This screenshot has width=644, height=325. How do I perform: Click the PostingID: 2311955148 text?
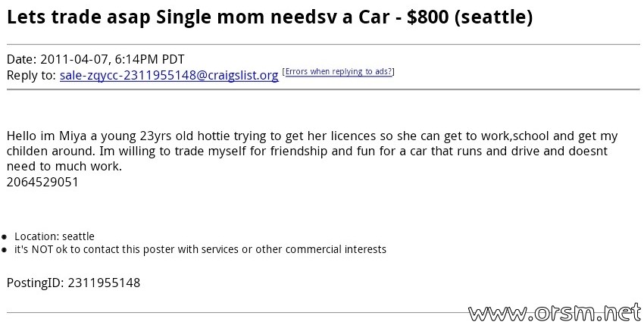[73, 283]
